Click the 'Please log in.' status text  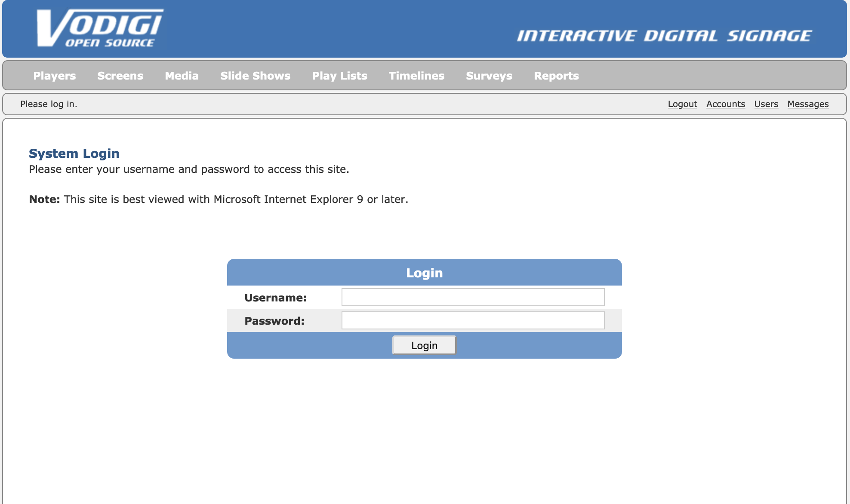tap(49, 104)
